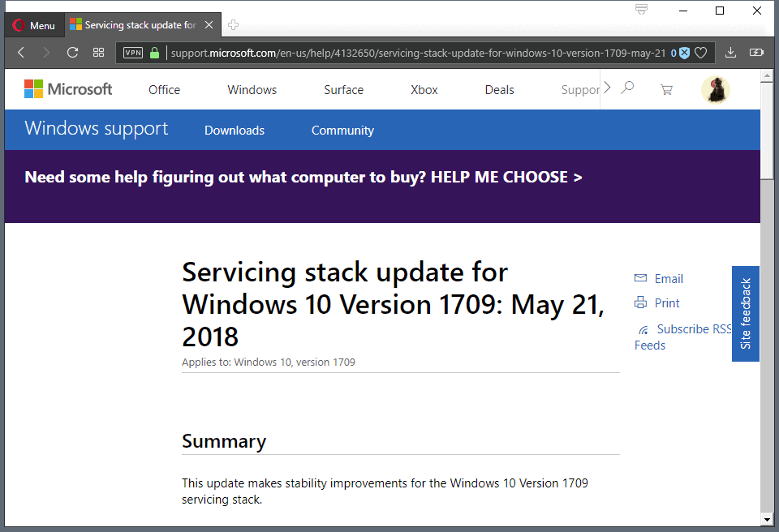Viewport: 779px width, 532px height.
Task: Open the HELP ME CHOOSE link
Action: click(x=506, y=177)
